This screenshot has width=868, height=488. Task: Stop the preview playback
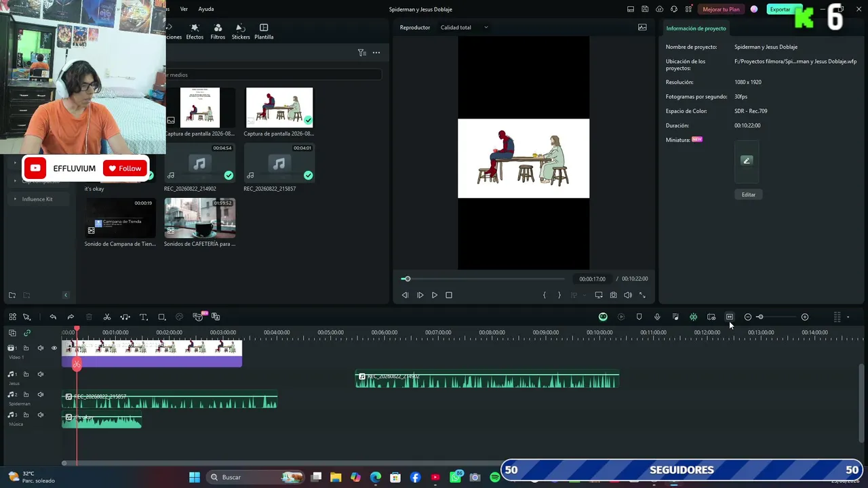(x=449, y=295)
